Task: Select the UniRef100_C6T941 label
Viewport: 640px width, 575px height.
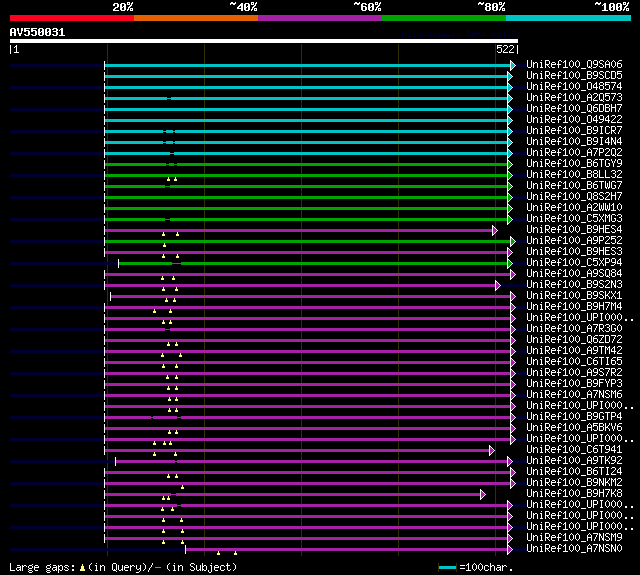Action: click(x=574, y=450)
